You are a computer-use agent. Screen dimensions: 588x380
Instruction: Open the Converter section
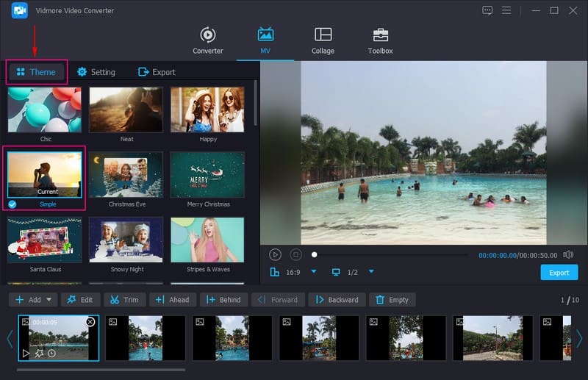click(x=208, y=40)
